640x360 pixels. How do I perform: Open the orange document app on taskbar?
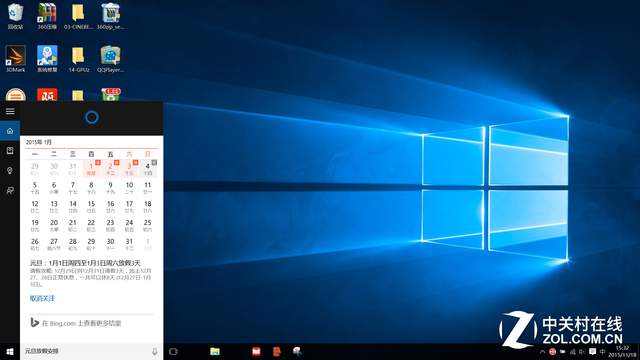[x=277, y=351]
